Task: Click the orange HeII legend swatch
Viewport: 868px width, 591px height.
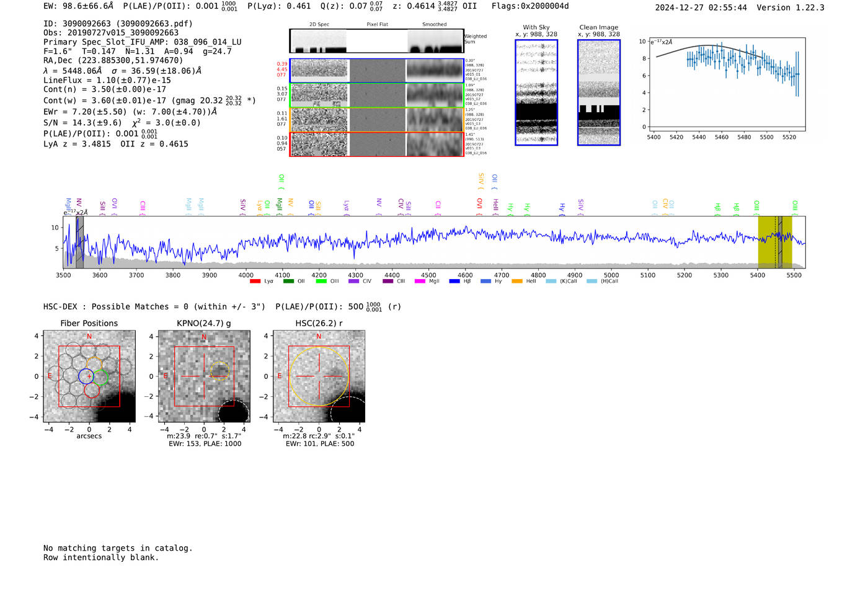Action: pos(517,282)
